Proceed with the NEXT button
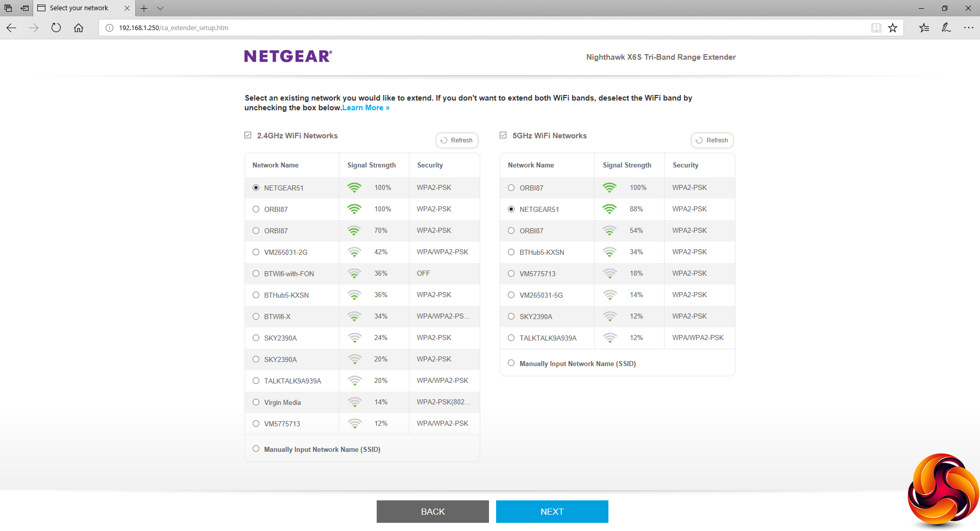Viewport: 980px width, 531px height. pos(552,512)
